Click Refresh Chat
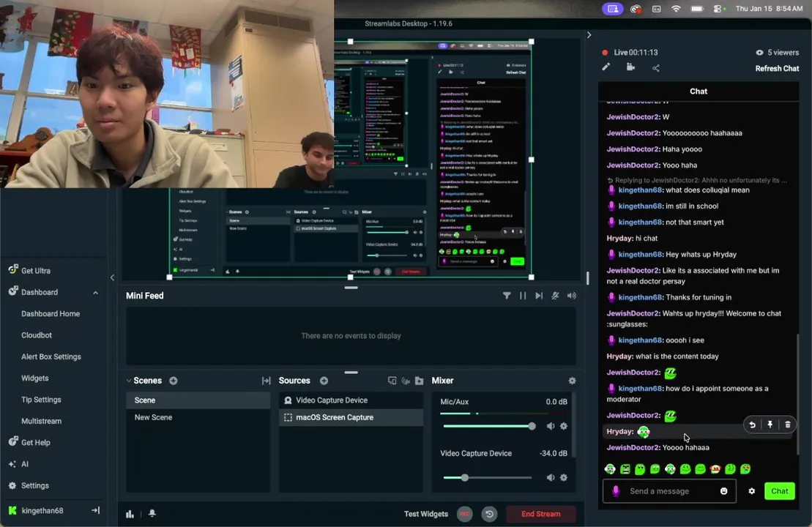 tap(777, 68)
